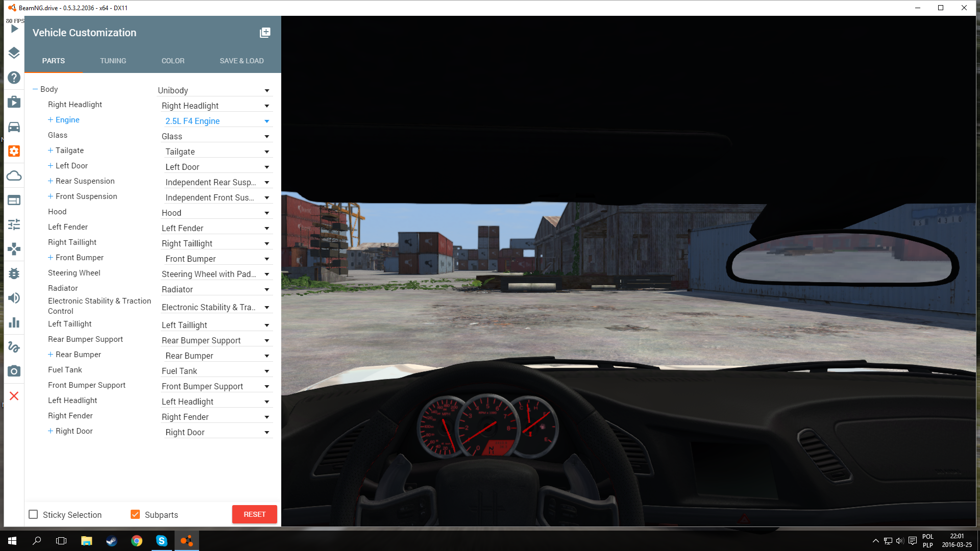Switch to the SAVE & LOAD tab
This screenshot has width=980, height=551.
242,61
